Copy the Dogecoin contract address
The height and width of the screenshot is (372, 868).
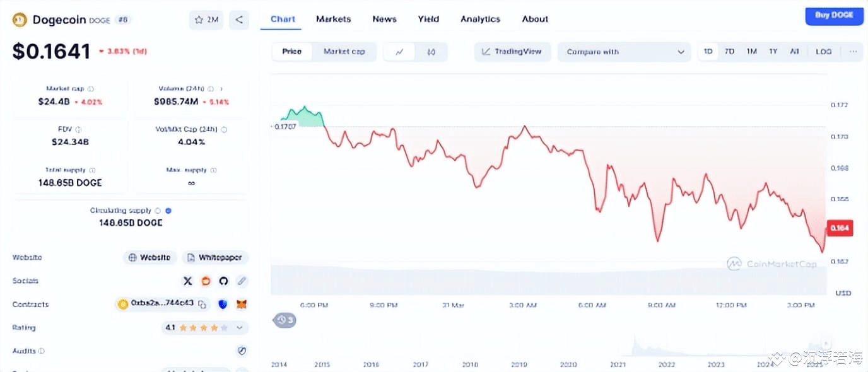click(x=202, y=305)
